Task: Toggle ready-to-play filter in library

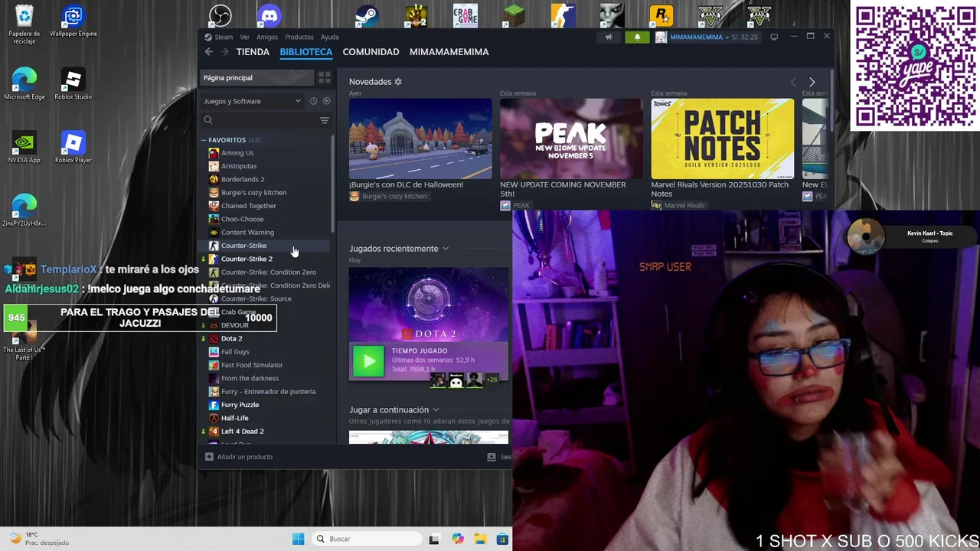Action: [x=326, y=101]
